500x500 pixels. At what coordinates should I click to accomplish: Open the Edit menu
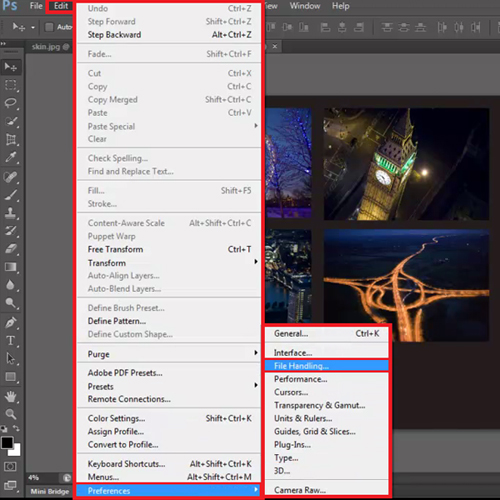[61, 6]
